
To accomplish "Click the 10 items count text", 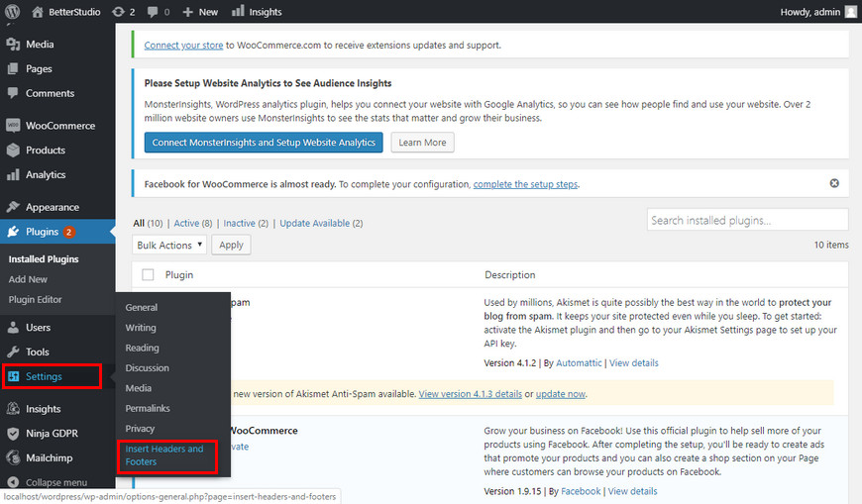I will tap(831, 245).
